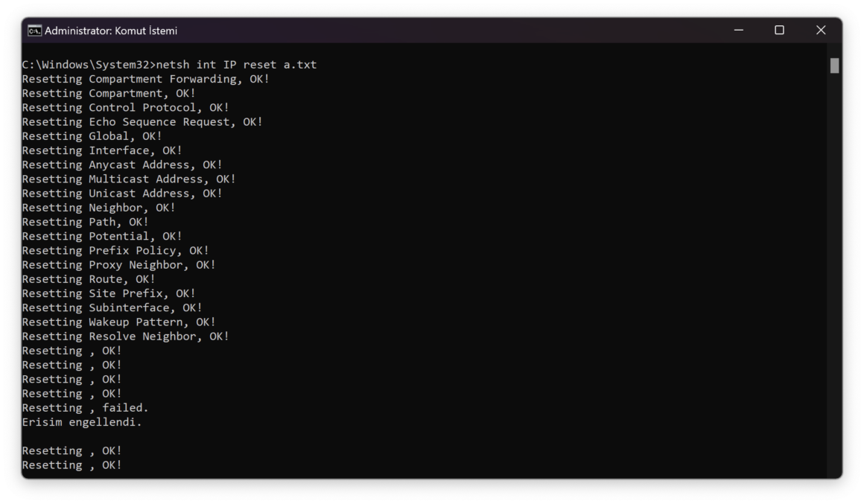Click the Command Prompt icon in title bar
The height and width of the screenshot is (504, 864).
(34, 31)
